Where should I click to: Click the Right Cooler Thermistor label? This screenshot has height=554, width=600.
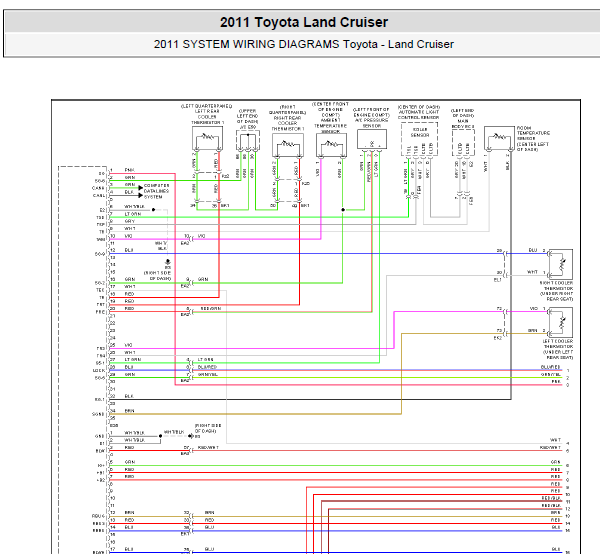pos(556,291)
